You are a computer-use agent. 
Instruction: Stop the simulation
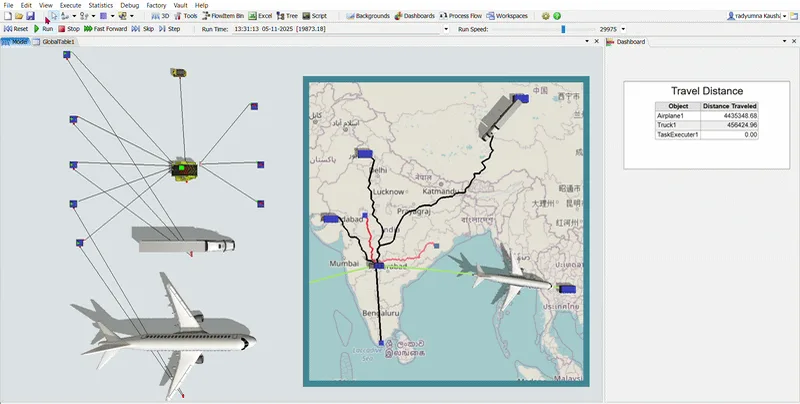click(x=69, y=29)
